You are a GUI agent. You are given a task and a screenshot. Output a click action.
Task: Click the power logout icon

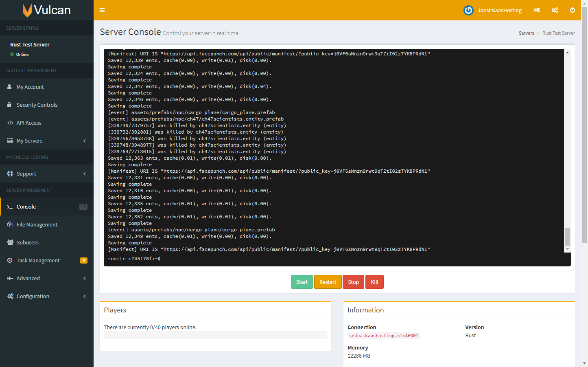572,10
